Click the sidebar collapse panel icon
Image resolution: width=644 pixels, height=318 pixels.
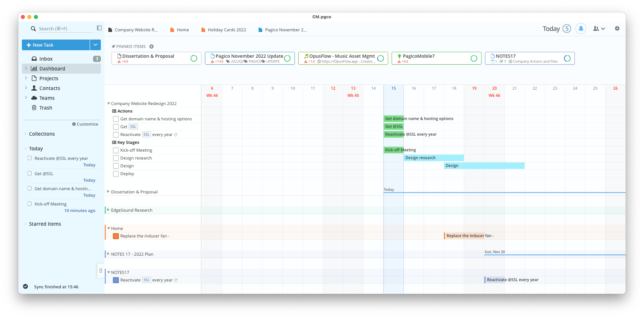(99, 28)
